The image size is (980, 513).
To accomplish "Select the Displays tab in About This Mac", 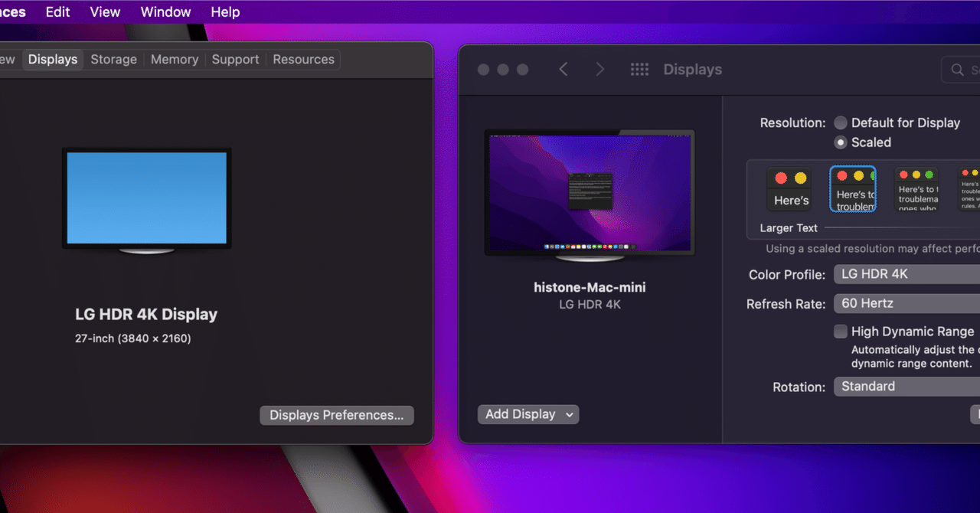I will pyautogui.click(x=53, y=60).
